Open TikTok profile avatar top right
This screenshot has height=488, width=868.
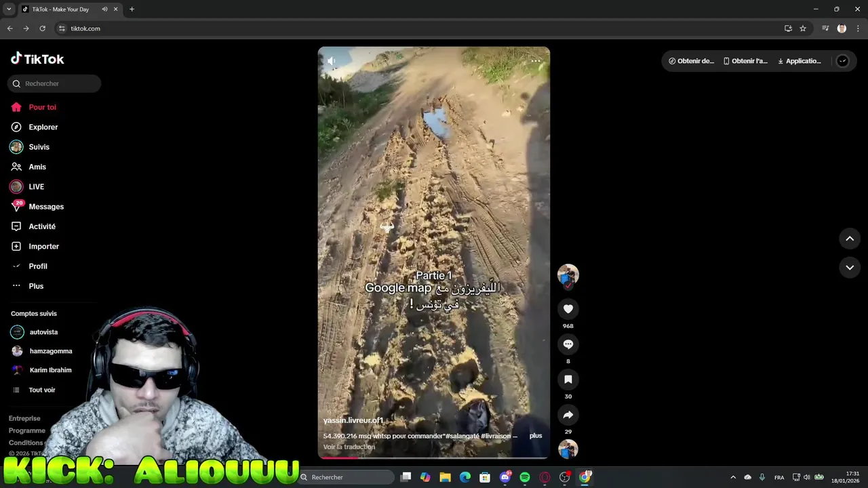pos(842,61)
